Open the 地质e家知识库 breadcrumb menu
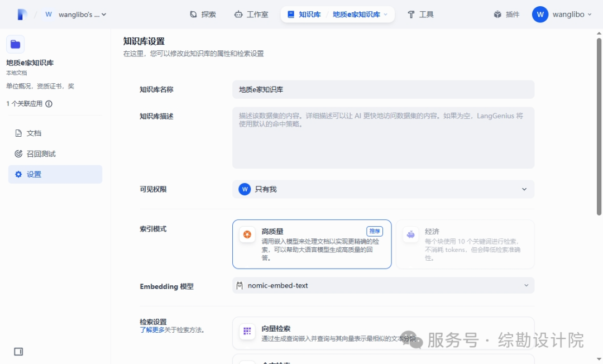The image size is (603, 364). pos(361,14)
